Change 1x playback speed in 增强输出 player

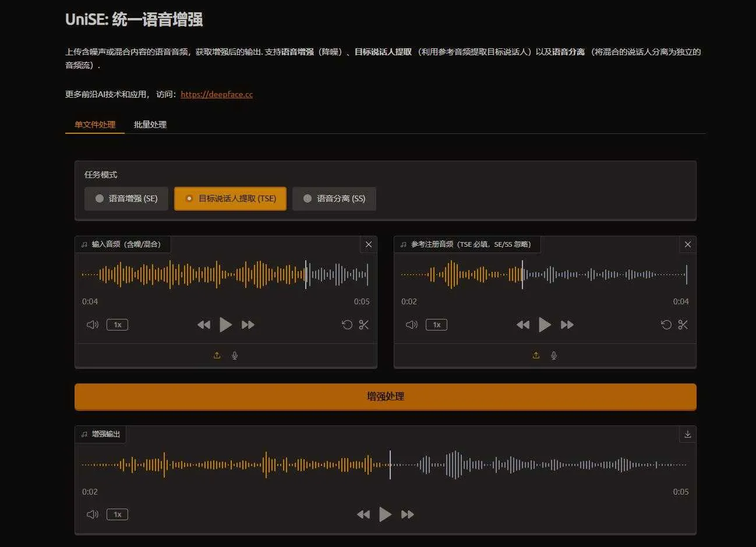[117, 514]
